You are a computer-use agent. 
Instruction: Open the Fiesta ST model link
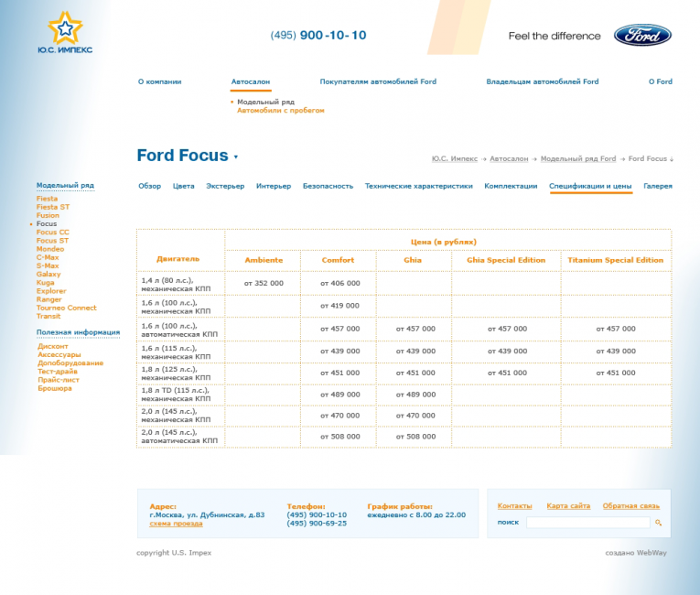pos(53,207)
